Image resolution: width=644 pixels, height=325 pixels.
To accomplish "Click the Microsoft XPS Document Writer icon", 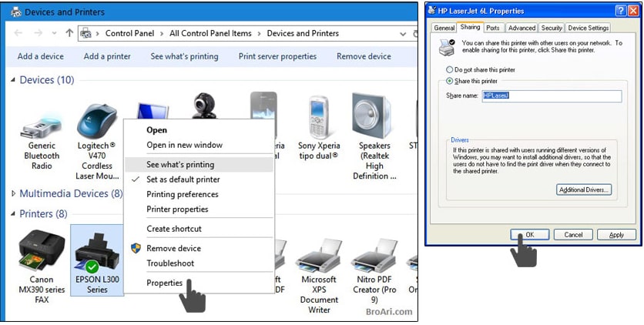I will coord(318,254).
